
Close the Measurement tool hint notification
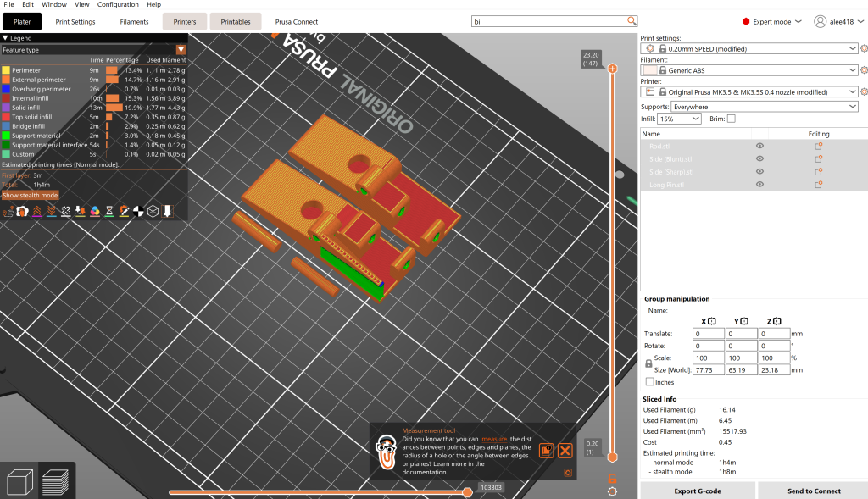coord(565,451)
